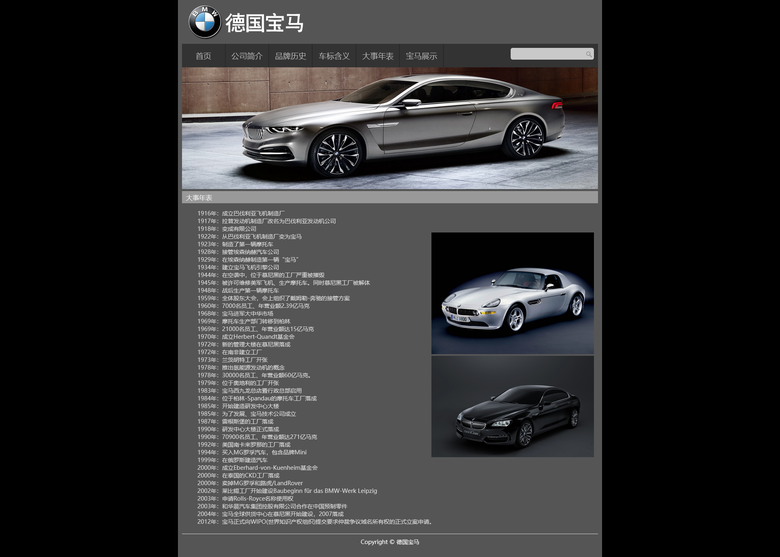Click the grey coupe banner image
Screen dimensions: 780x557
pyautogui.click(x=389, y=128)
